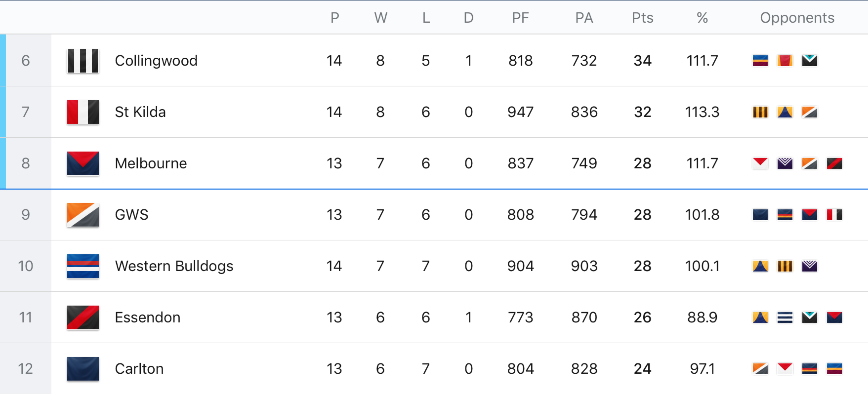Screen dimensions: 868x394
Task: Click the Melbourne team logo
Action: click(83, 163)
